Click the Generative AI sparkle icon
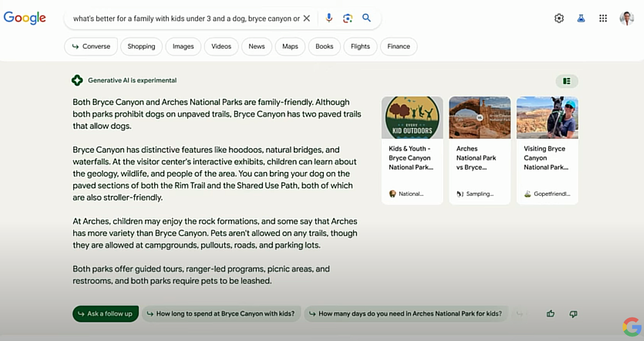644x341 pixels. [x=77, y=81]
